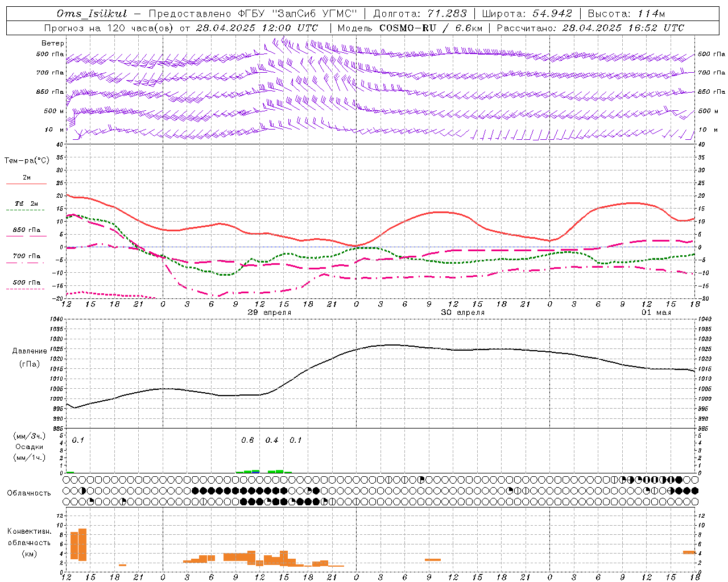Click the 0.6 precipitation amount value
728x582 pixels.
(x=247, y=440)
